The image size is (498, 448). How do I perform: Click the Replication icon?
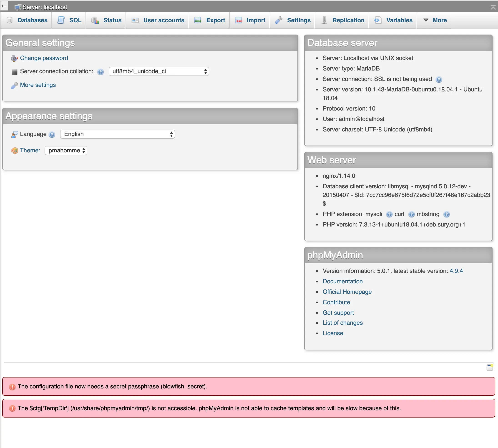pyautogui.click(x=324, y=20)
